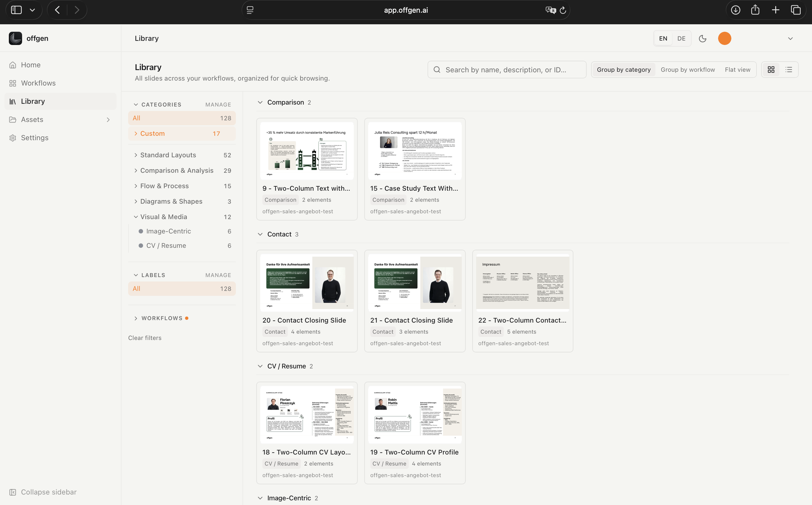Collapse the CV / Resume group
812x505 pixels.
260,366
